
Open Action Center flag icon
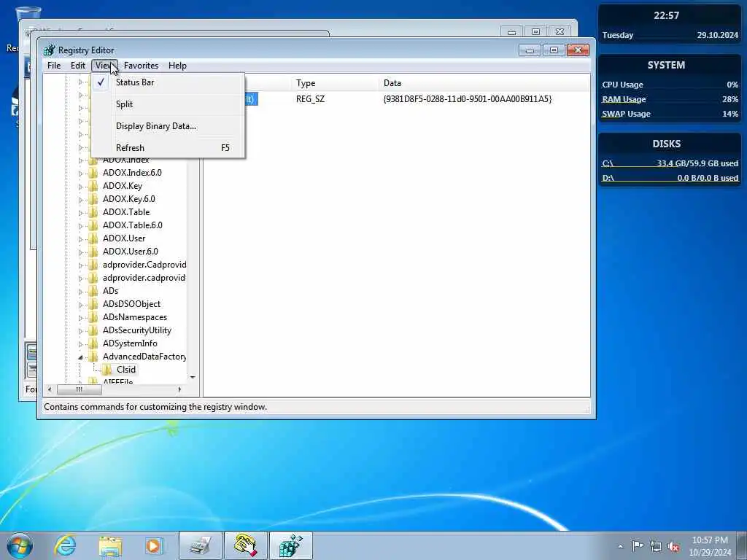click(638, 545)
